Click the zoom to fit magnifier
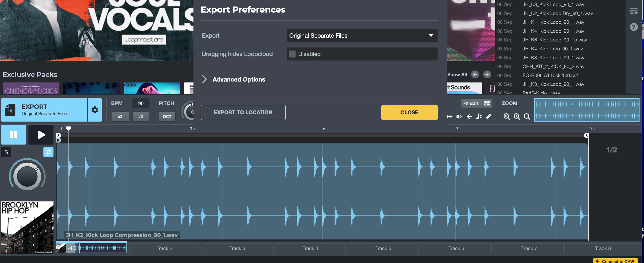 pyautogui.click(x=507, y=116)
